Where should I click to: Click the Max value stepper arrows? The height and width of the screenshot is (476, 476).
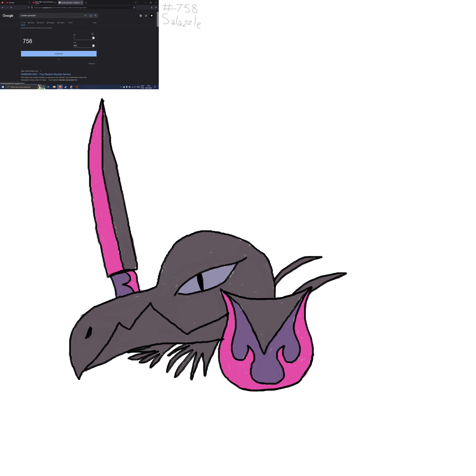93,46
